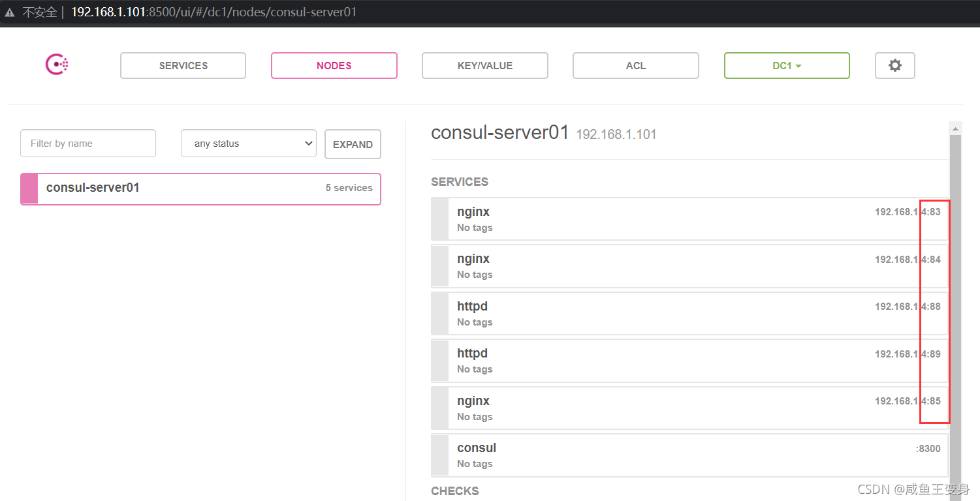Click the scrollbar up arrow

[955, 128]
